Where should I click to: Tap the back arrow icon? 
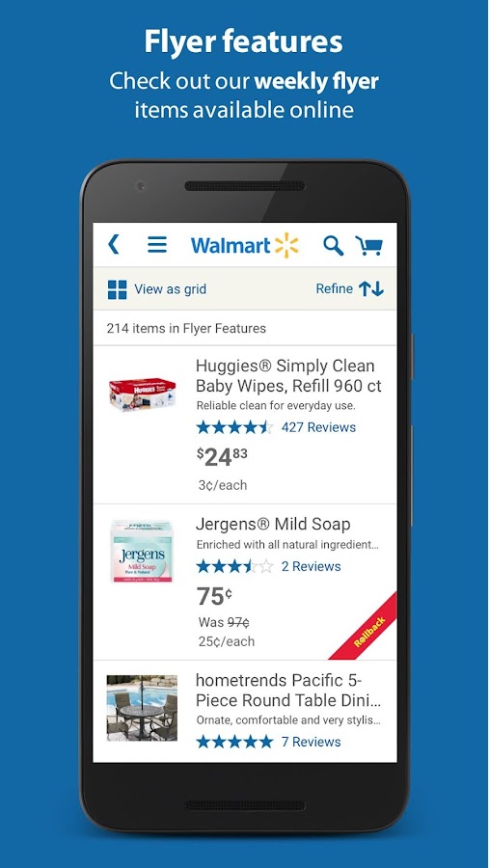pos(114,244)
